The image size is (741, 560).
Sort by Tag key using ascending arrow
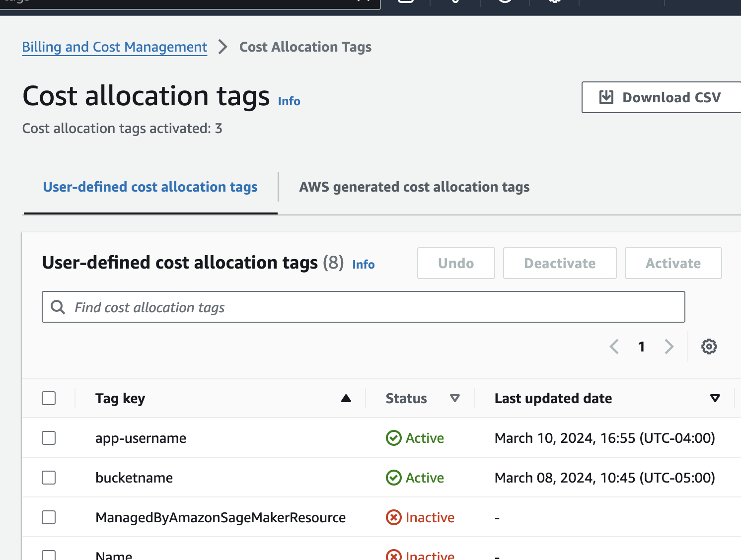pyautogui.click(x=346, y=398)
